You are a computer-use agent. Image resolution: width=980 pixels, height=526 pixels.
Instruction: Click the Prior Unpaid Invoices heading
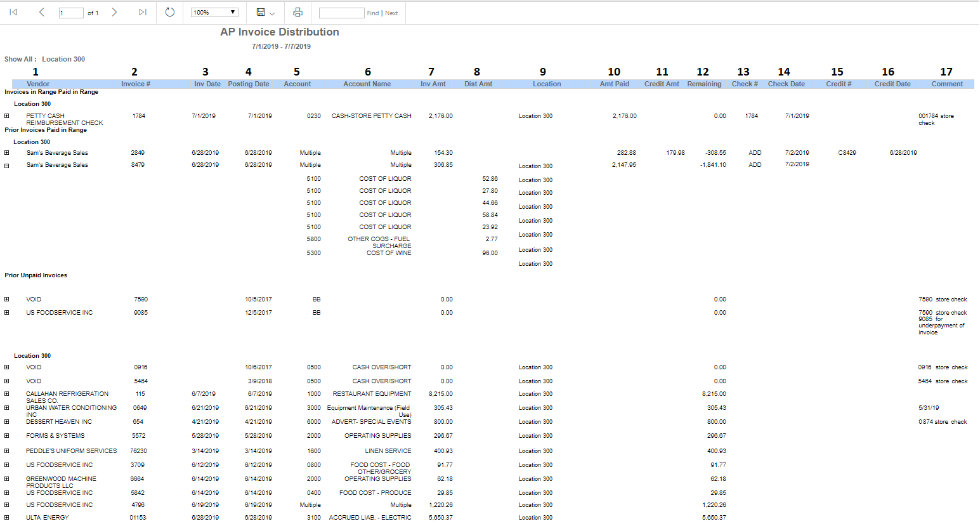[36, 275]
